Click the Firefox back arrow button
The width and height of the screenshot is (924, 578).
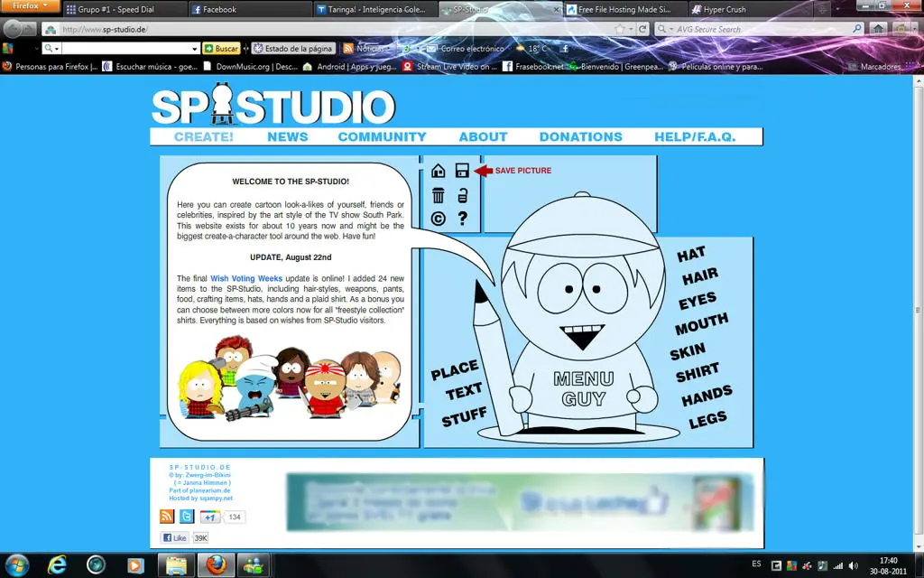(13, 28)
